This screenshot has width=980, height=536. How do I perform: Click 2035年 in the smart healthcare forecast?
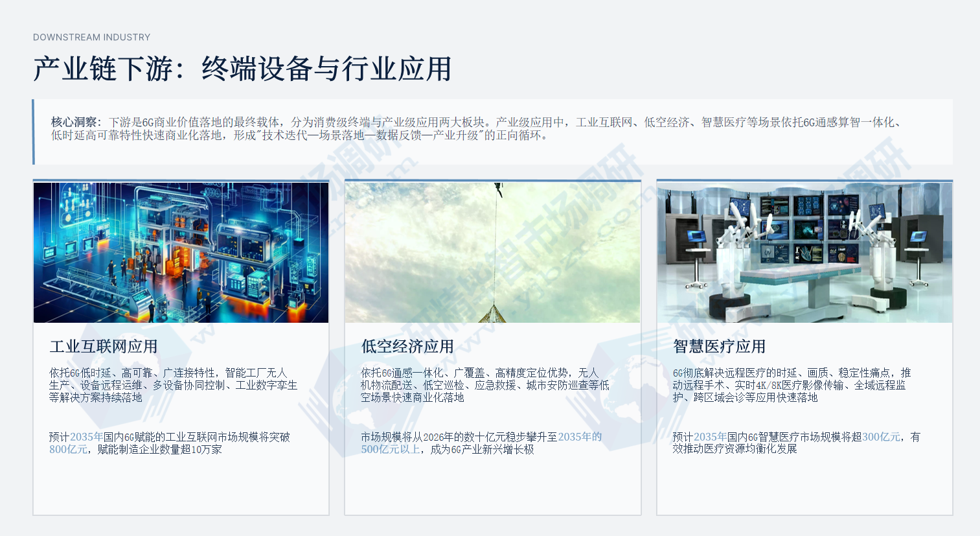click(711, 437)
